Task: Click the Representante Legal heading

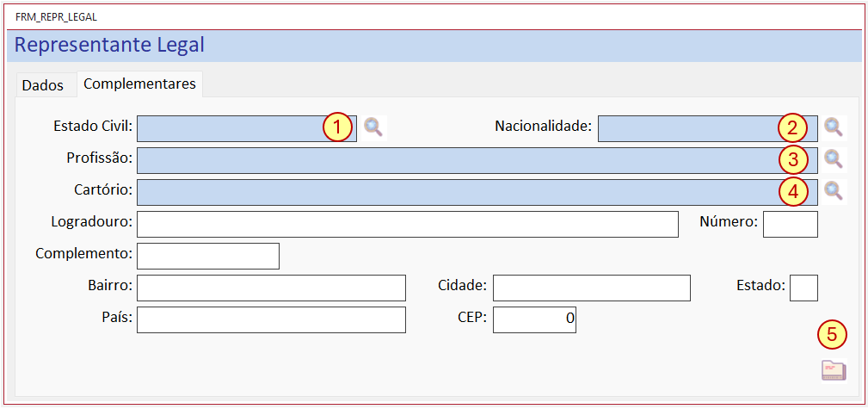Action: (109, 45)
